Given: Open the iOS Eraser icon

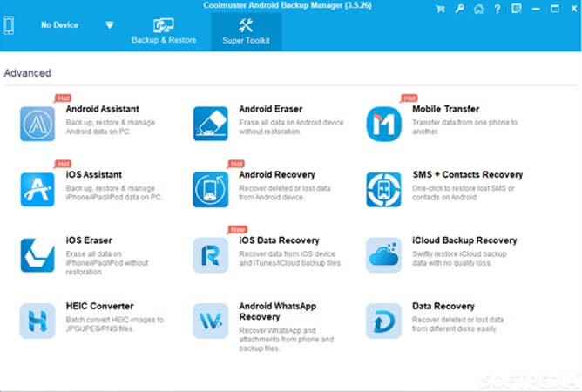Looking at the screenshot, I should coord(37,255).
